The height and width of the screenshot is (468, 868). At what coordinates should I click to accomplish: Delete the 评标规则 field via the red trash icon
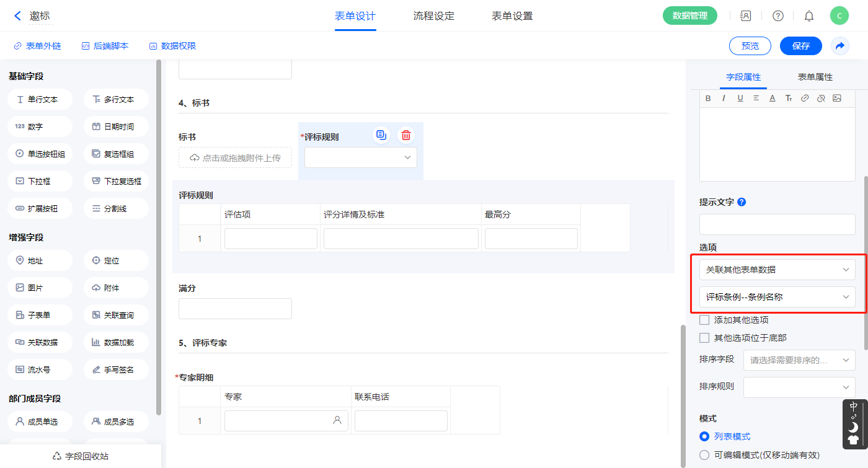406,135
